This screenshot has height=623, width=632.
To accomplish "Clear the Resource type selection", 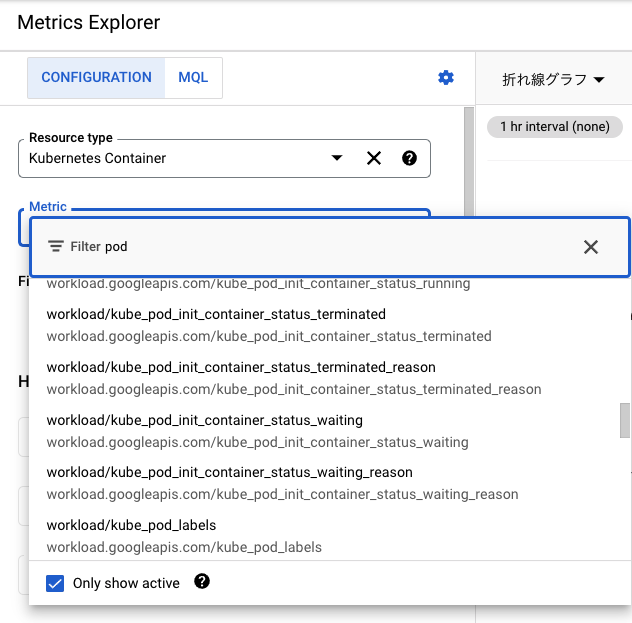I will pos(374,158).
